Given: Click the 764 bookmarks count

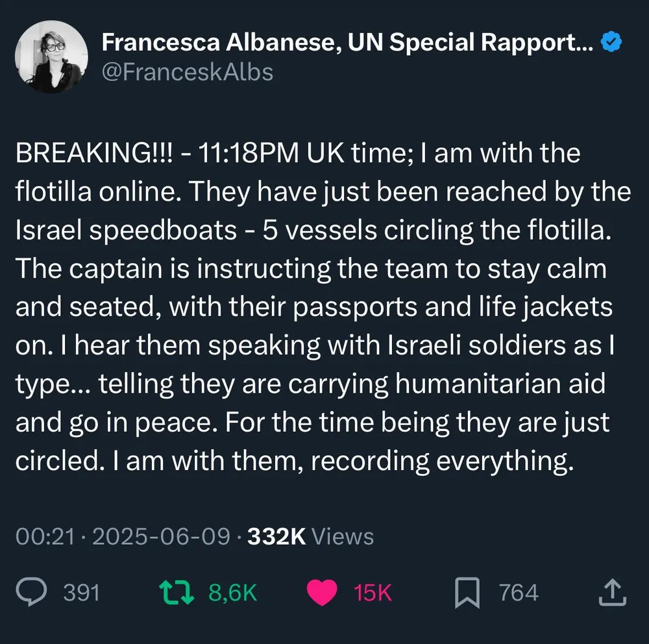Looking at the screenshot, I should 519,592.
